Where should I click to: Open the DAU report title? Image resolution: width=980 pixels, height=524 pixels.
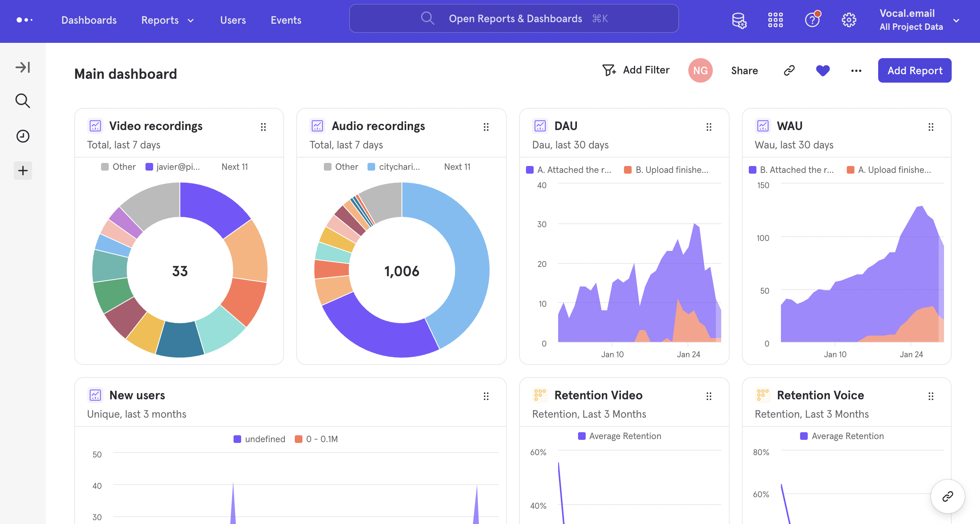click(x=566, y=126)
